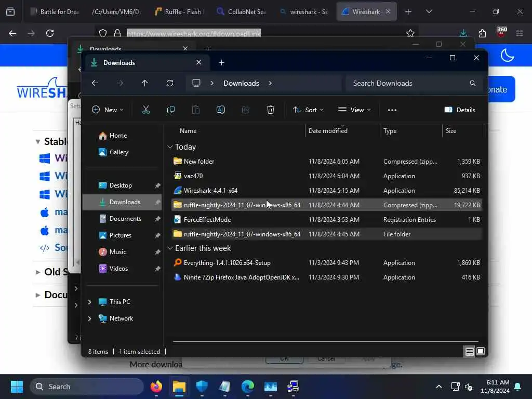Viewport: 532px width, 399px height.
Task: Open the Sort dropdown menu
Action: [308, 110]
